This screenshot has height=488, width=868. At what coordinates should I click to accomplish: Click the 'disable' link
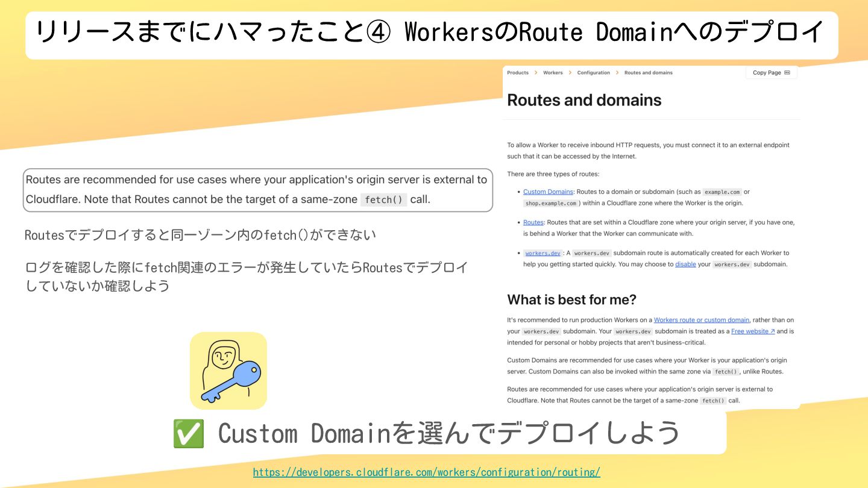(x=685, y=264)
